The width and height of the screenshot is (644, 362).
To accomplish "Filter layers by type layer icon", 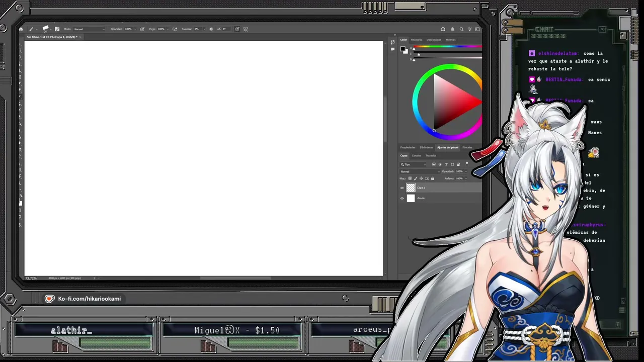I will click(x=446, y=164).
